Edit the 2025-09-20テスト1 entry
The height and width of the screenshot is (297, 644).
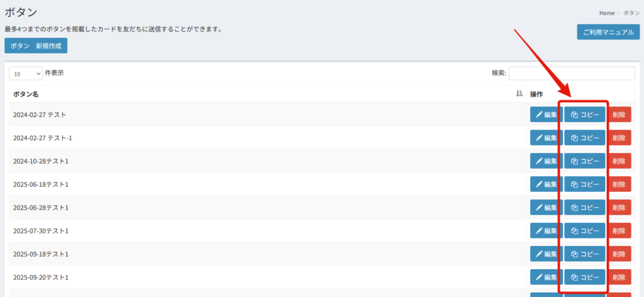[x=546, y=277]
